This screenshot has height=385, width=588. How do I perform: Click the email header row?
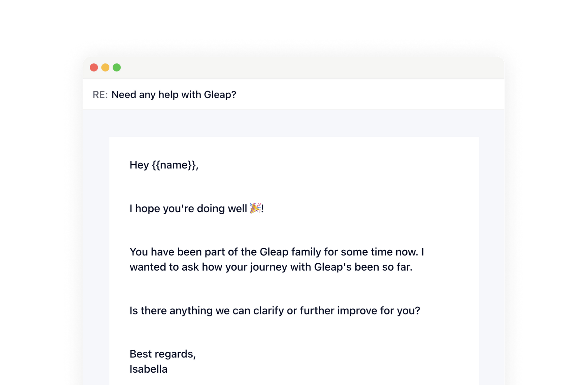[x=265, y=94]
